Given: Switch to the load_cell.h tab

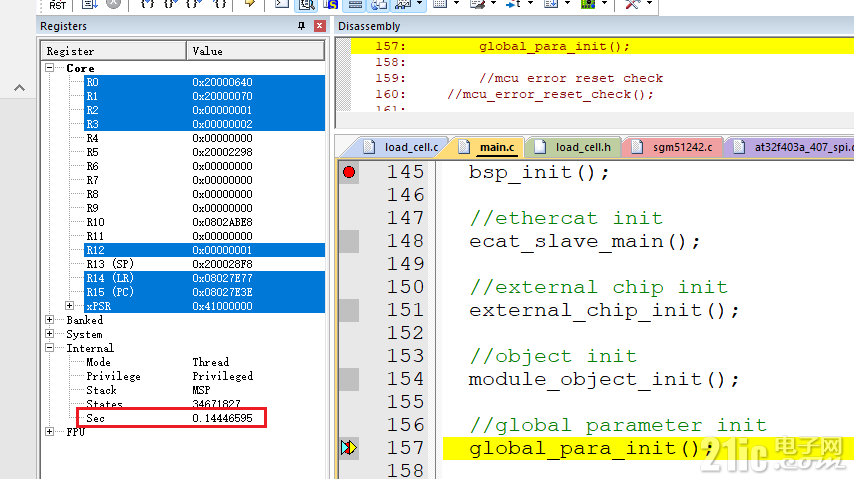Looking at the screenshot, I should pyautogui.click(x=574, y=147).
